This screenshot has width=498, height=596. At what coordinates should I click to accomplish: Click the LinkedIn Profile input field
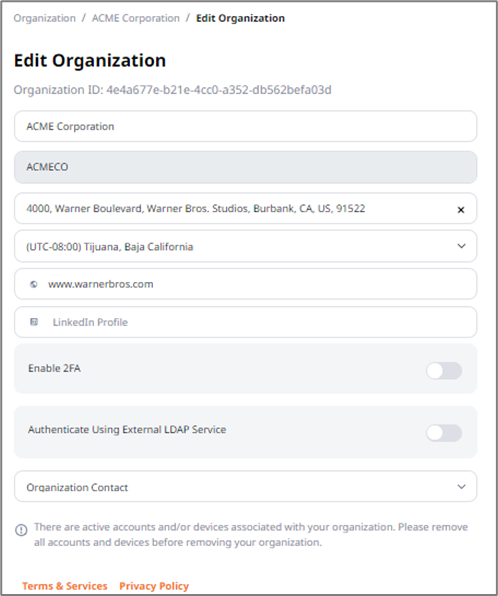click(246, 322)
